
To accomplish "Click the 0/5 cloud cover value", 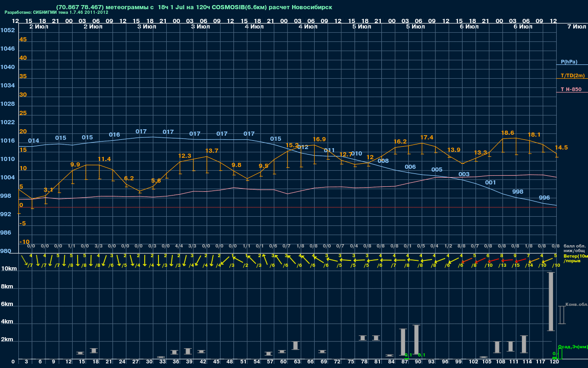I will point(421,246).
